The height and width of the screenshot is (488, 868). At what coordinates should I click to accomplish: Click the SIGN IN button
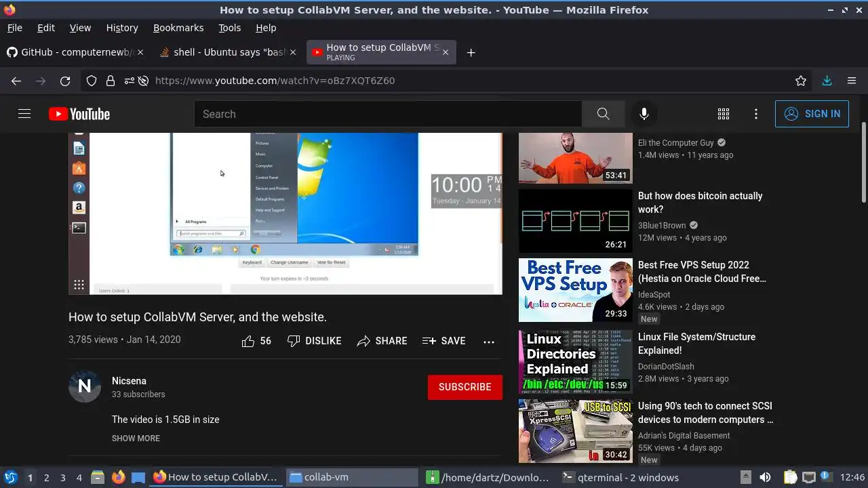(x=812, y=114)
